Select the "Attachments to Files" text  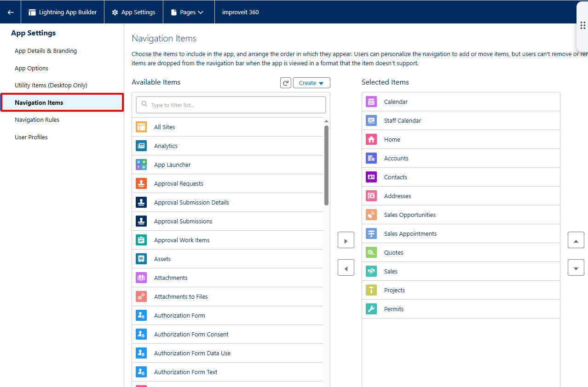tap(181, 296)
